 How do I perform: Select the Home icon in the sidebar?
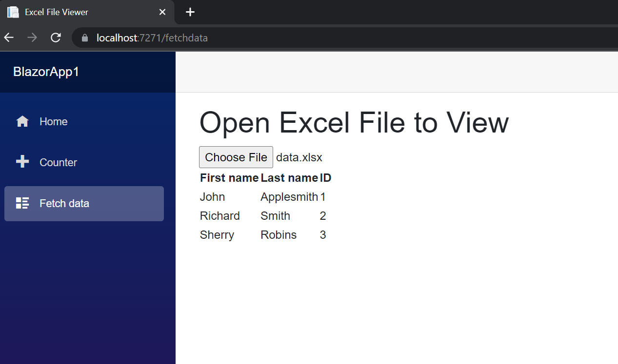22,121
